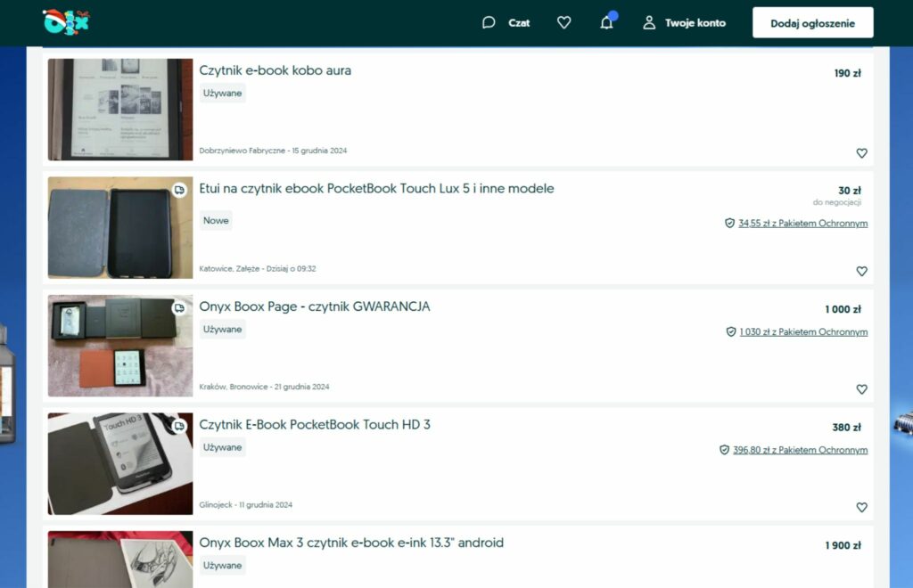The image size is (913, 588).
Task: Click Kraków, Bronowice - 21 grudnia 2024 text
Action: 264,387
